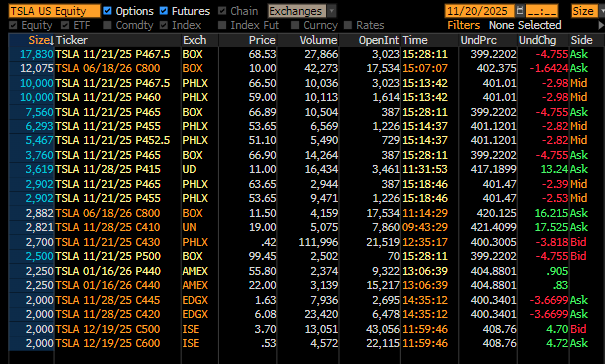Edit the TSLA US Equity ticker field
The image size is (605, 364).
[x=54, y=11]
